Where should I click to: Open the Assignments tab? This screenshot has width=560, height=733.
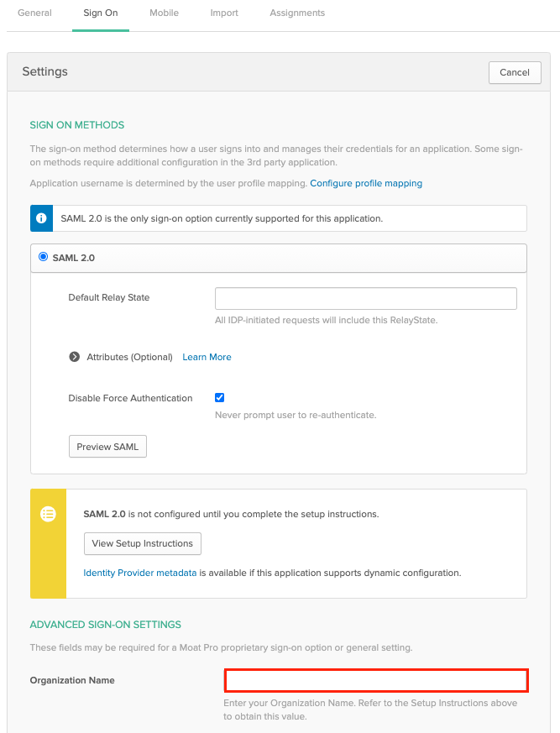click(x=297, y=13)
